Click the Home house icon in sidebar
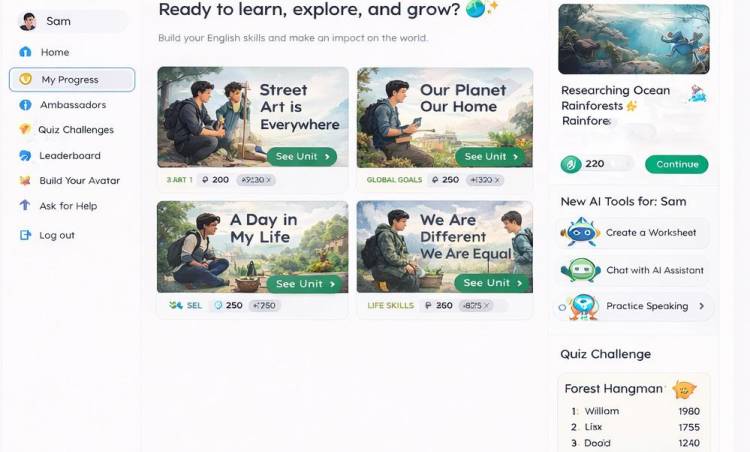The image size is (750, 452). [25, 52]
